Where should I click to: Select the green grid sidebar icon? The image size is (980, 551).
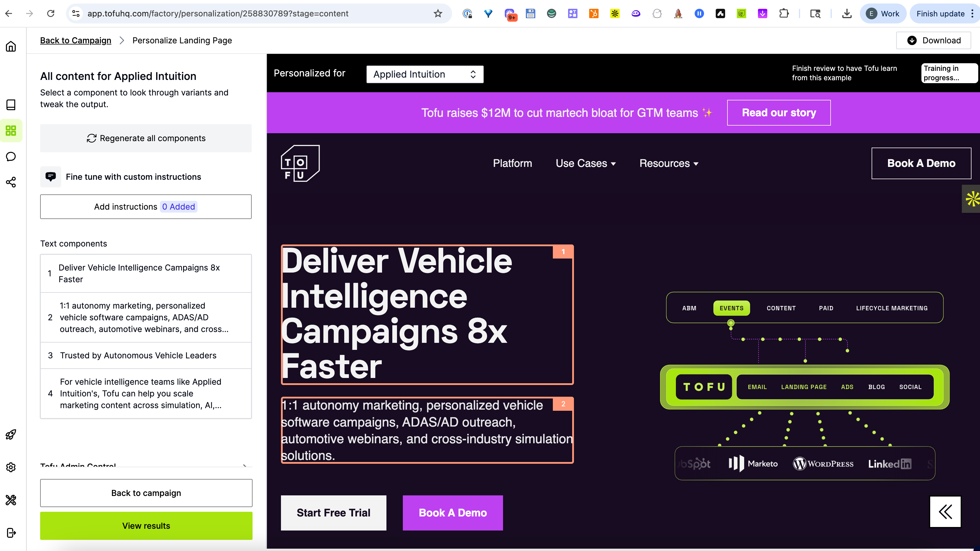pyautogui.click(x=11, y=131)
